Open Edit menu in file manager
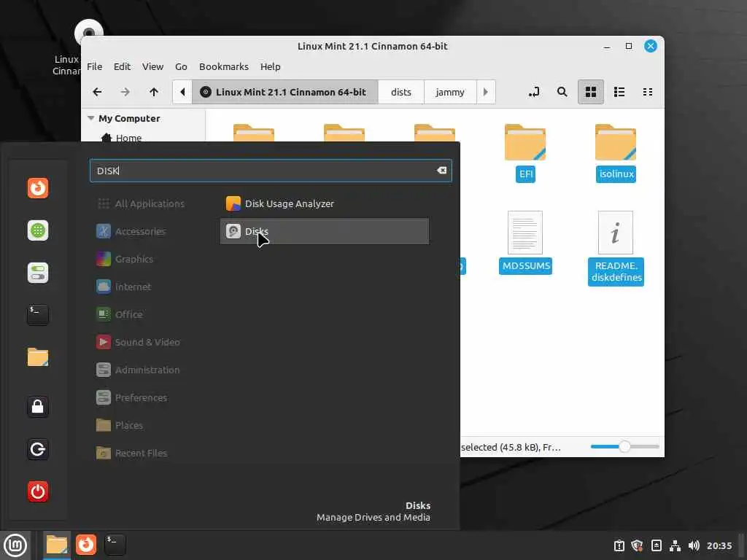This screenshot has height=560, width=747. point(122,66)
